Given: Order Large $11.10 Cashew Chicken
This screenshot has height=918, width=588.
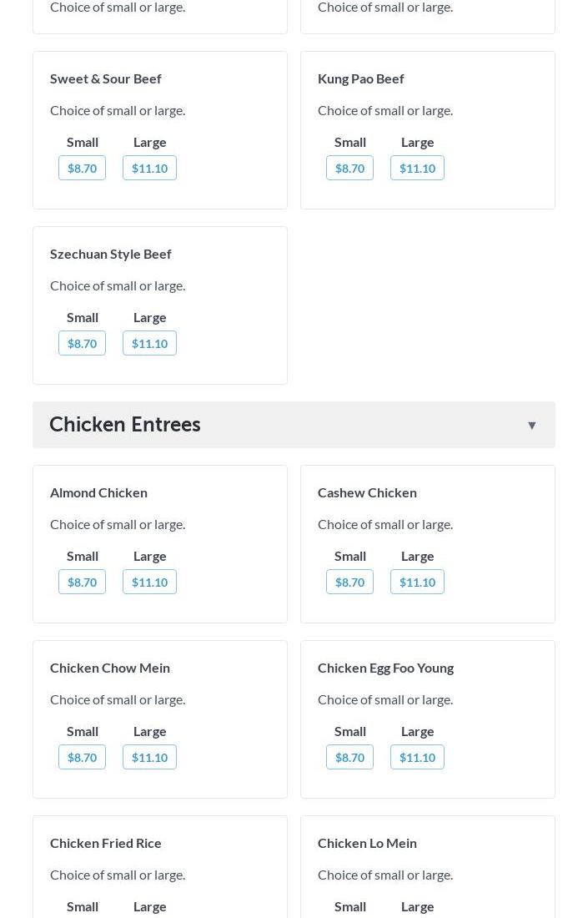Looking at the screenshot, I should point(417,582).
